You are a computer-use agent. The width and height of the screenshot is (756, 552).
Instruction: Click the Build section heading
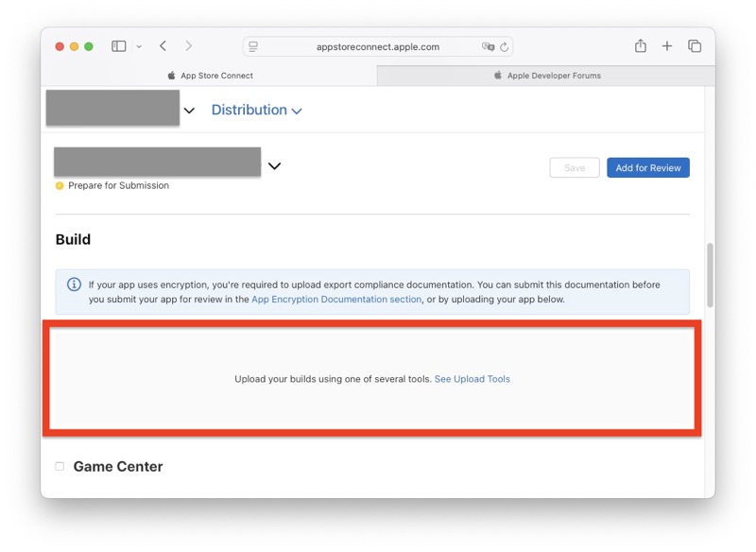coord(73,239)
